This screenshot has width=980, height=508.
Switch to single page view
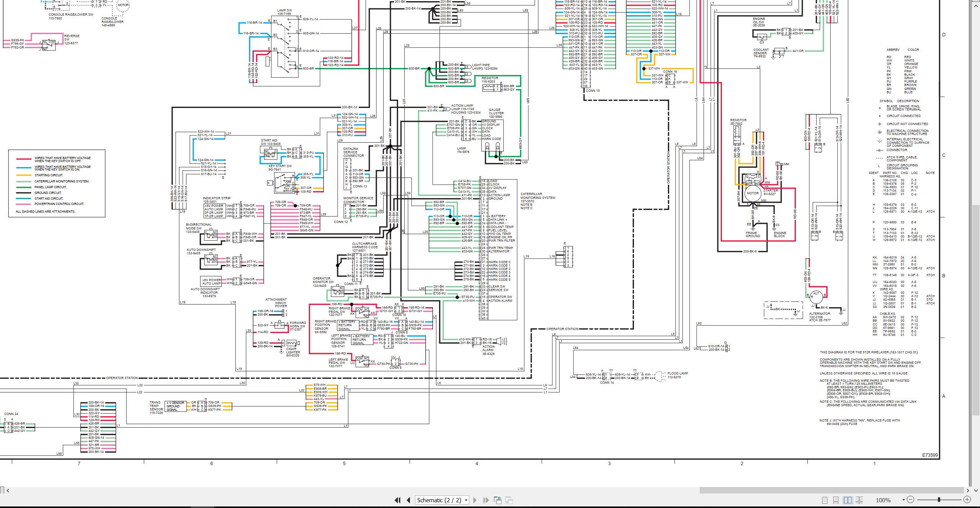coord(825,500)
